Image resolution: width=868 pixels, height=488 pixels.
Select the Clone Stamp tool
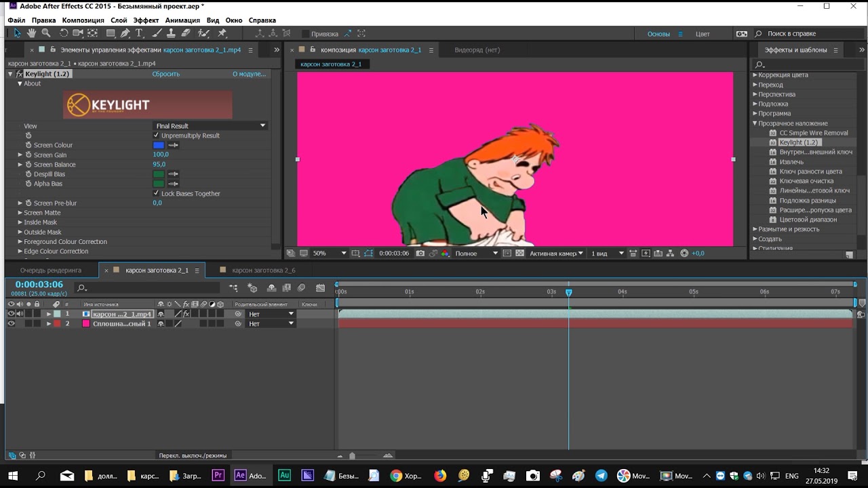[x=172, y=33]
